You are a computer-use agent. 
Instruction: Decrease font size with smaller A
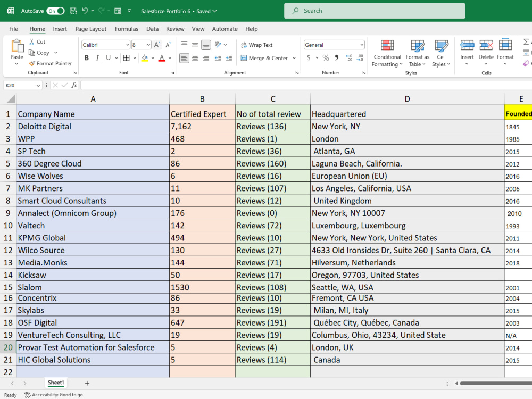coord(168,45)
